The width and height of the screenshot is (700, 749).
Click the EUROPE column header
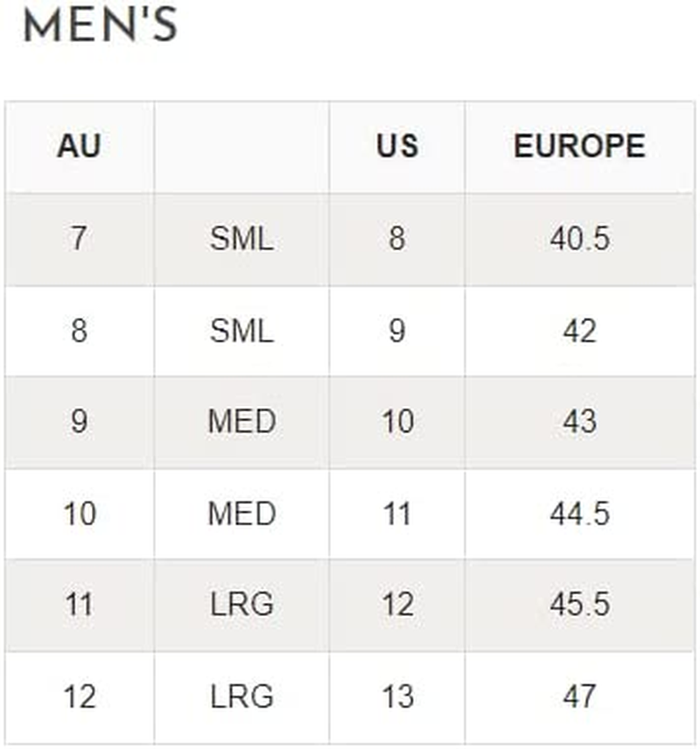579,146
